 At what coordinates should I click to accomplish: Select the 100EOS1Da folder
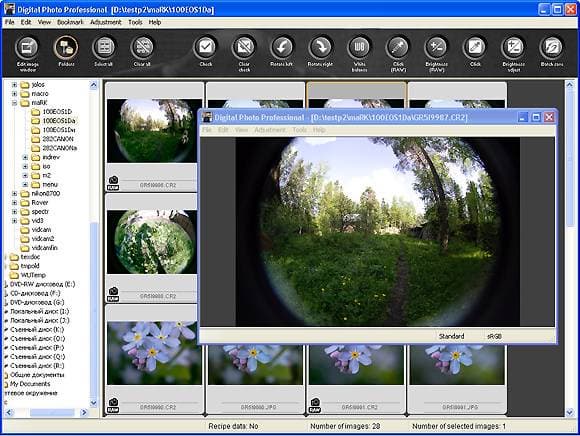pyautogui.click(x=58, y=121)
